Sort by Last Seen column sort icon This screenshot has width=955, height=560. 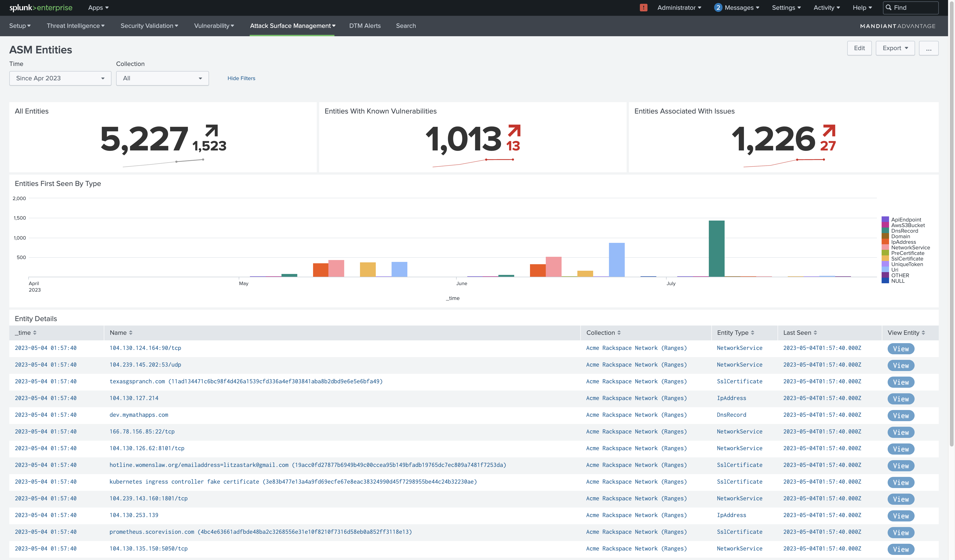(x=815, y=333)
